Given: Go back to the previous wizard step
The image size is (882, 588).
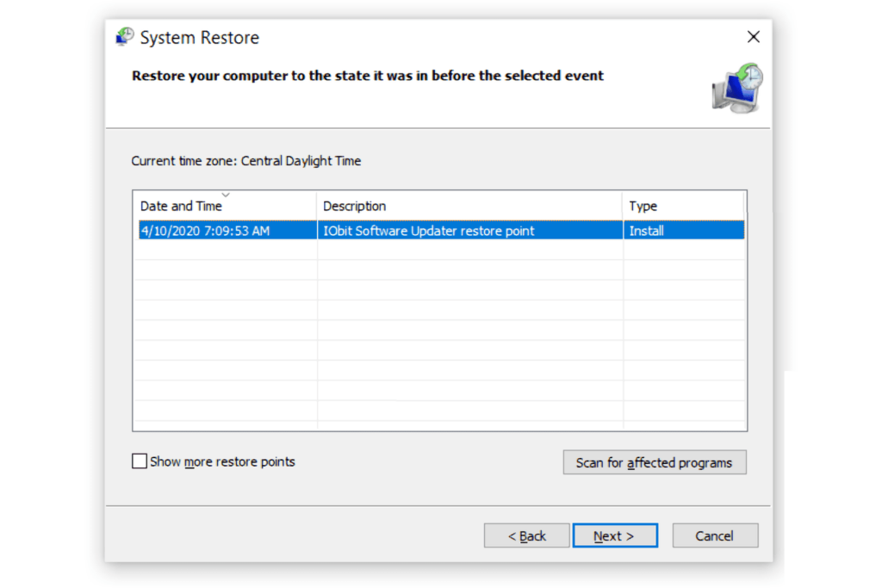Looking at the screenshot, I should coord(526,535).
